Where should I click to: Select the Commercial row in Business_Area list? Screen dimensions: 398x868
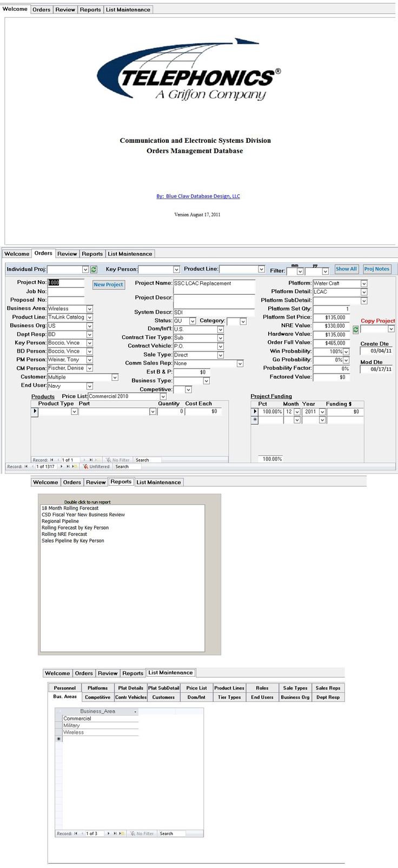[100, 719]
